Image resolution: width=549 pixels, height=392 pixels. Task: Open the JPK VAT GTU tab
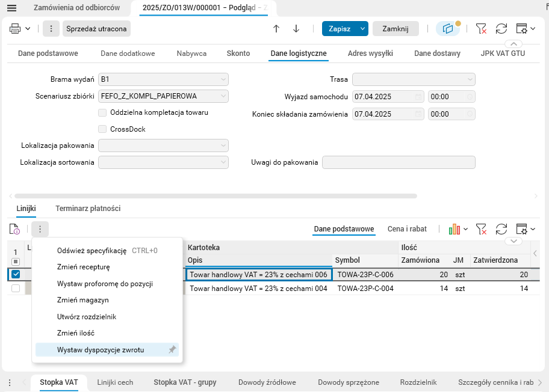[503, 54]
